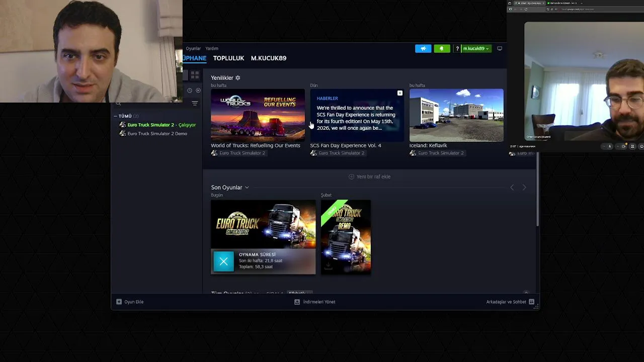Viewport: 644px width, 362px height.
Task: Reload the page in the browser window
Action: 526,9
